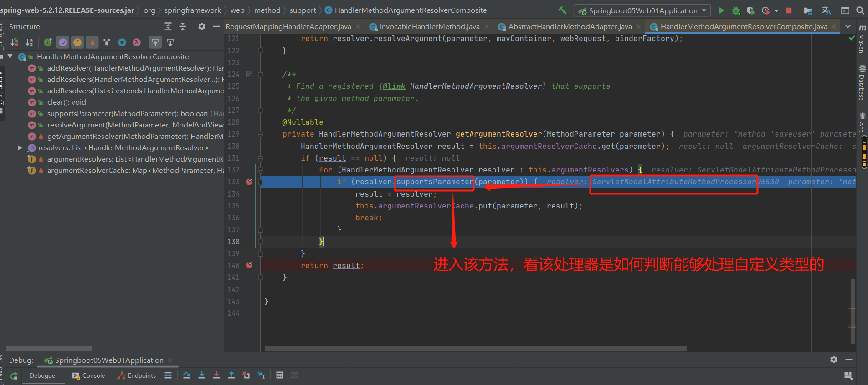Run with coverage shield icon

coord(751,10)
